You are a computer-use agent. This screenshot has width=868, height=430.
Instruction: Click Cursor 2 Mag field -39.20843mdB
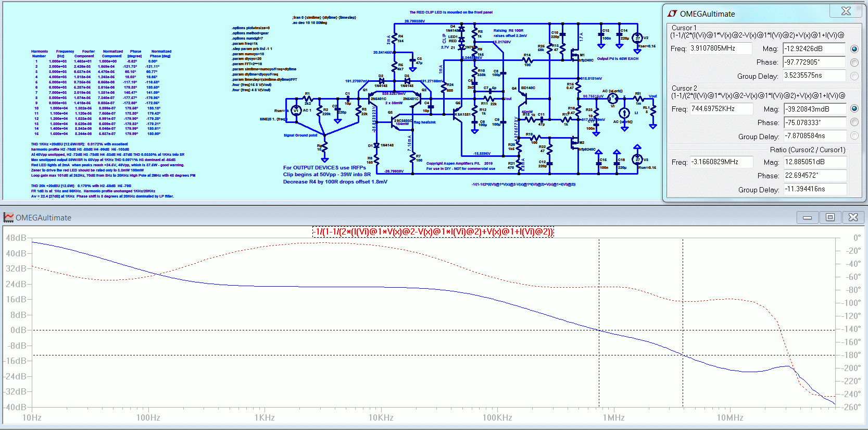815,109
